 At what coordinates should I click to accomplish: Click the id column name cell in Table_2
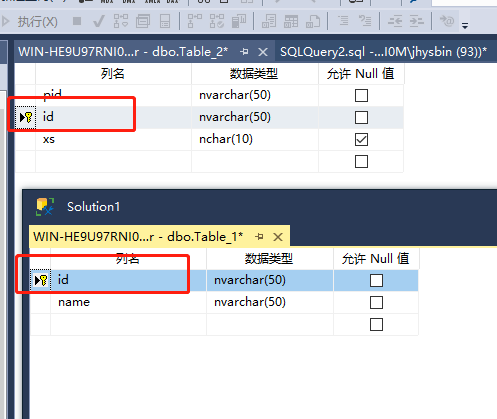113,117
